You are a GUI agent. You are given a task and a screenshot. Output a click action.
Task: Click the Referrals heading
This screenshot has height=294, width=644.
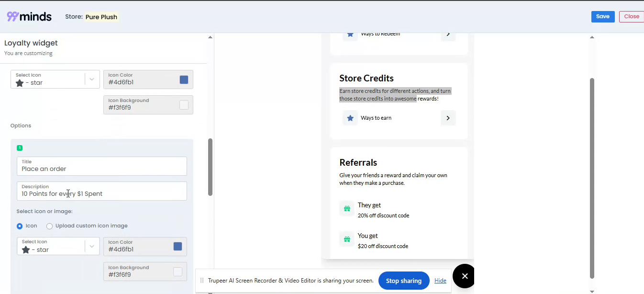point(358,162)
